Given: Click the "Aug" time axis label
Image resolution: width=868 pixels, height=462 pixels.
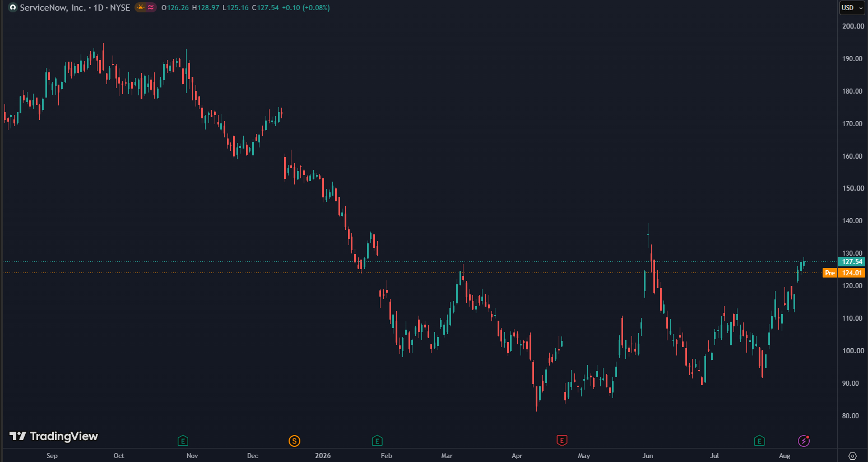Looking at the screenshot, I should (x=785, y=456).
